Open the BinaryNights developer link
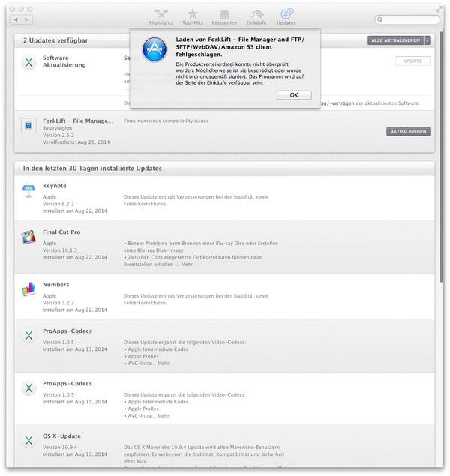The width and height of the screenshot is (450, 476). point(58,128)
